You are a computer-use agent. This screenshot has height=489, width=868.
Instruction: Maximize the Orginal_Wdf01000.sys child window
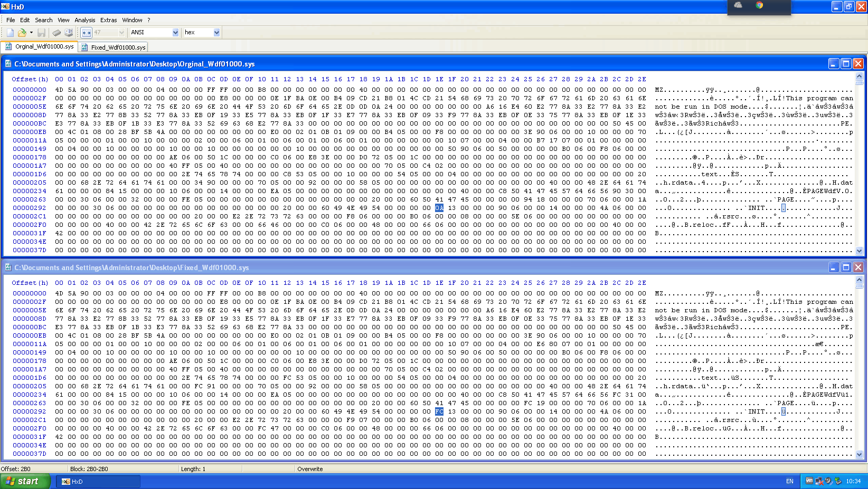846,64
